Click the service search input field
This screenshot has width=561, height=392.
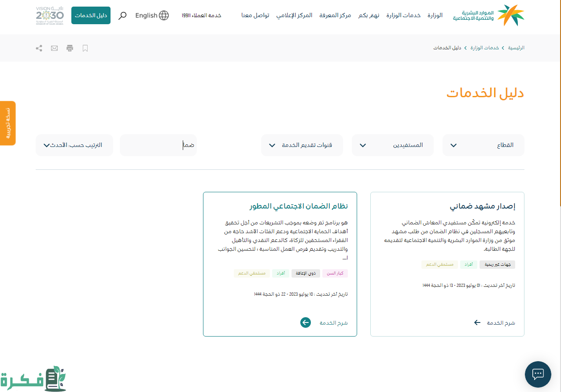coord(158,145)
